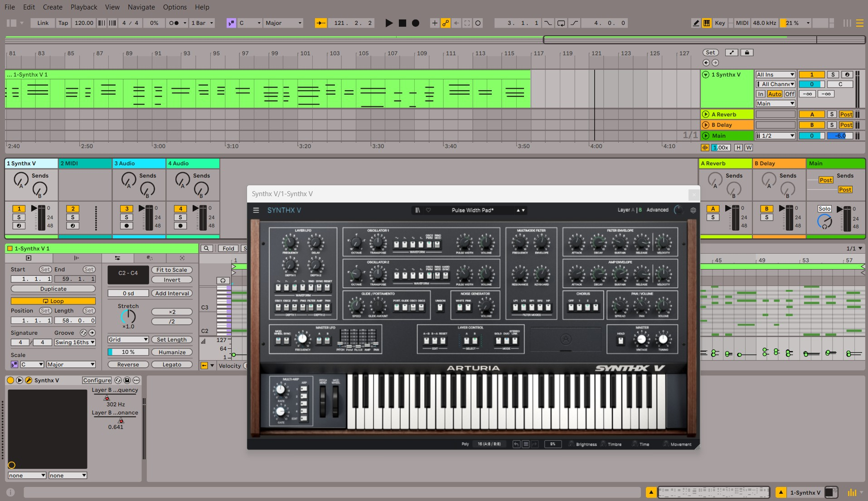Click the Fit to Scale button
Screen dimensions: 868x501
pyautogui.click(x=172, y=270)
